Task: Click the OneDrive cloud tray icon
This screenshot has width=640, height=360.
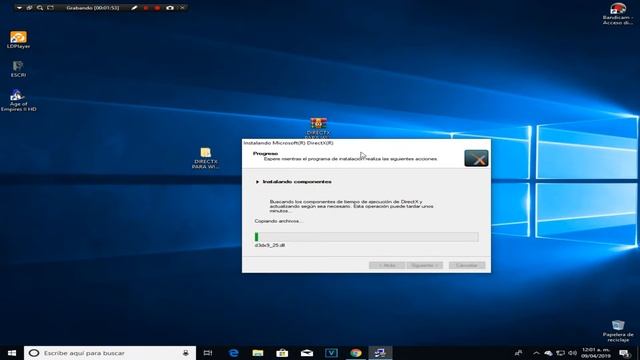Action: coord(548,353)
